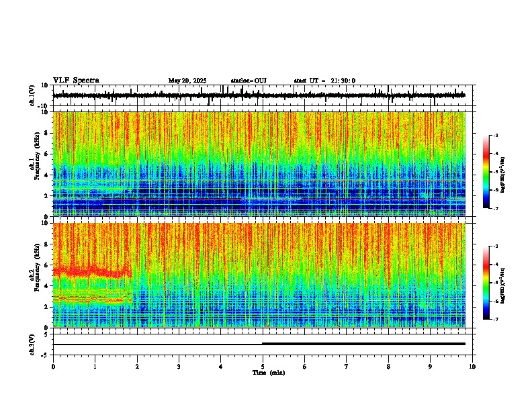Screen dimensions: 532x411
Task: Click the 'start UT = 21:30:0' header text
Action: [324, 81]
